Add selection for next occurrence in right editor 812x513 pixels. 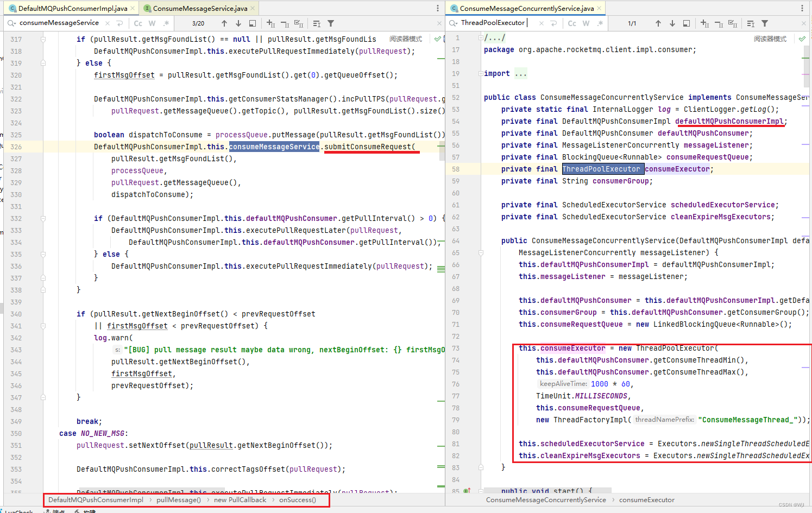point(705,23)
